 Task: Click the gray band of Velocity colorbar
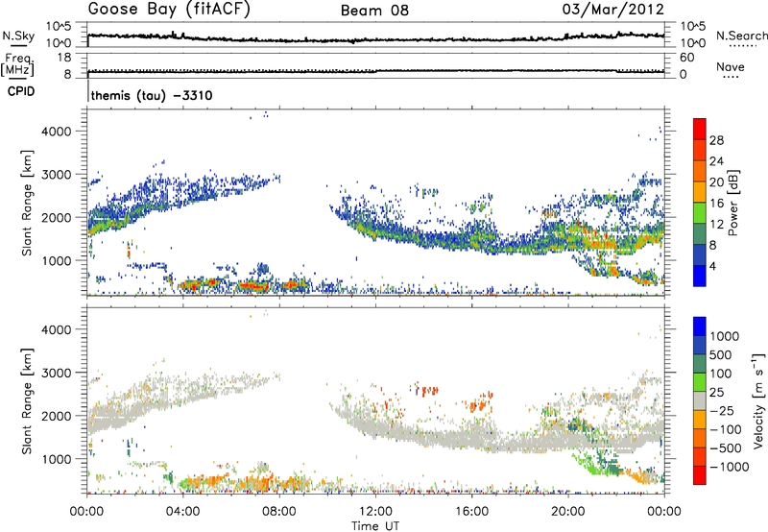point(700,400)
